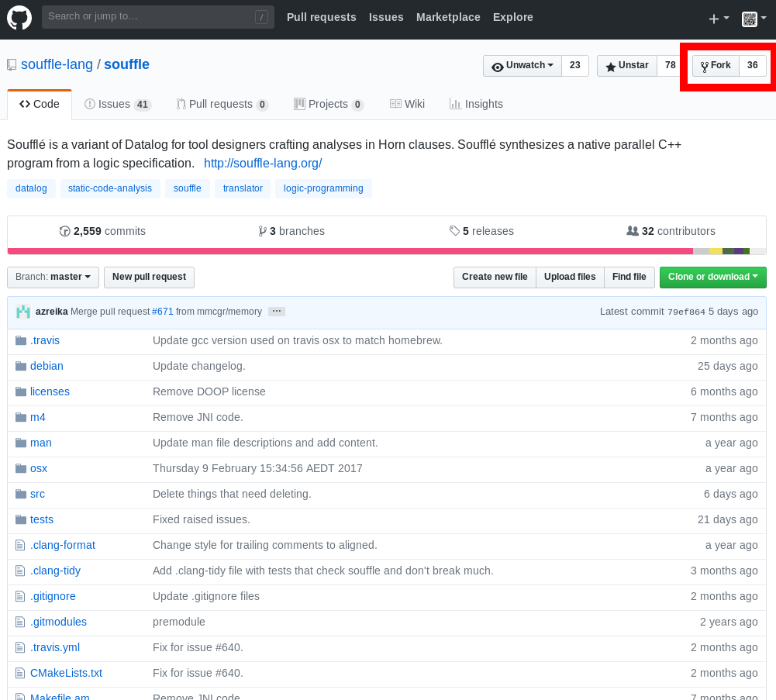776x700 pixels.
Task: Open the souffle-lang organization link
Action: [x=57, y=64]
